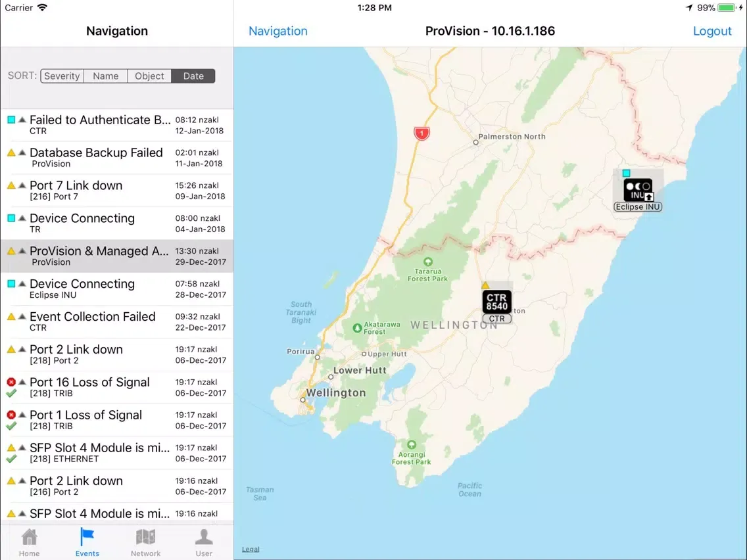Viewport: 747px width, 560px height.
Task: Click yellow warning icon on Database Backup Failed
Action: click(11, 153)
